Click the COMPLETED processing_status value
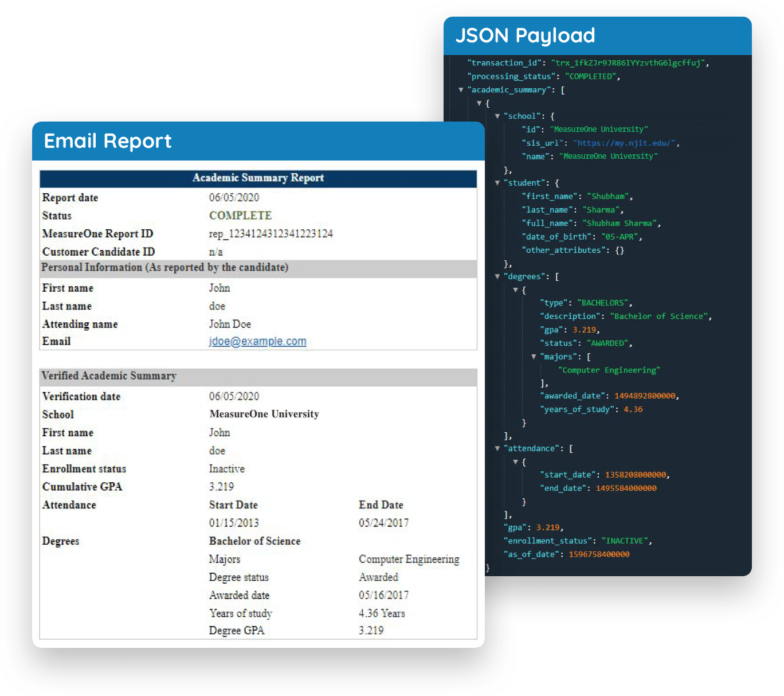The height and width of the screenshot is (696, 784). (x=591, y=76)
